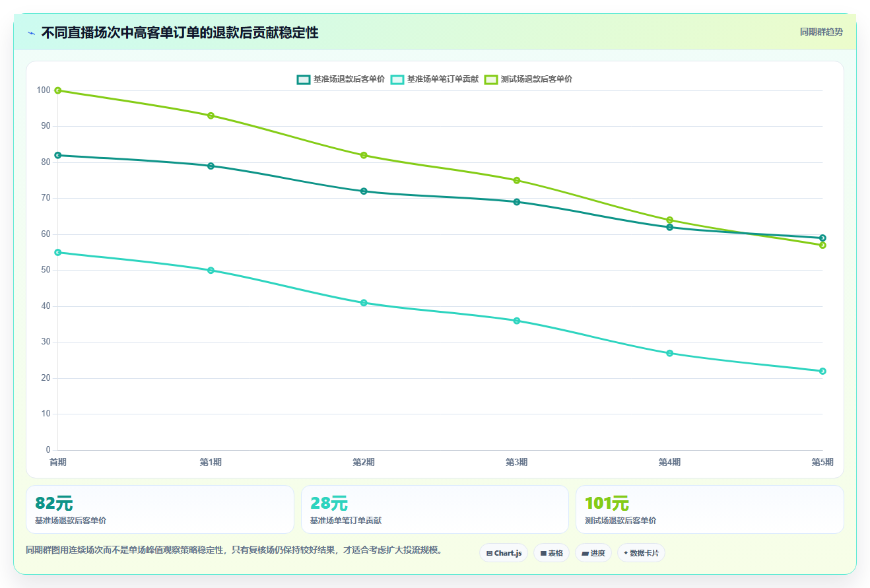The width and height of the screenshot is (870, 588).
Task: Click 基准场单笔订单贡献 point at 第4期 (27)
Action: click(669, 353)
